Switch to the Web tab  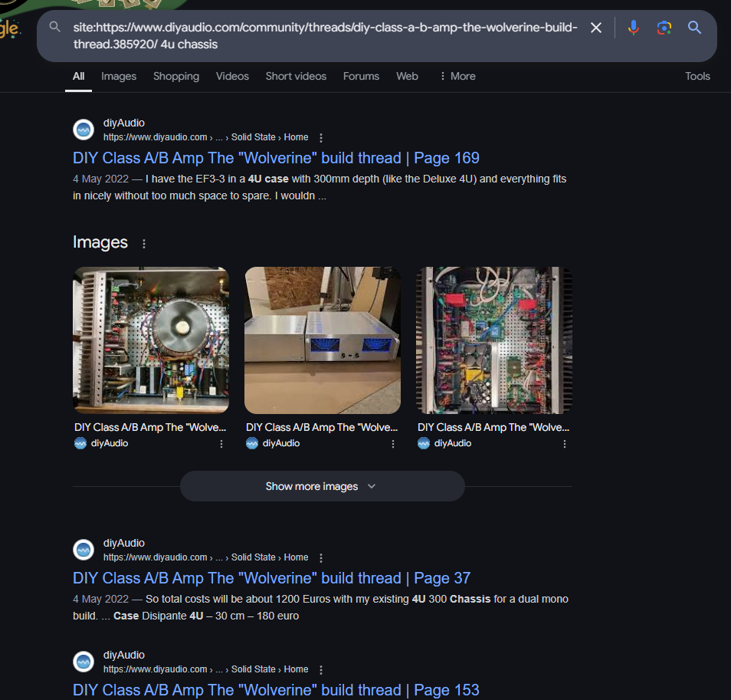tap(407, 76)
